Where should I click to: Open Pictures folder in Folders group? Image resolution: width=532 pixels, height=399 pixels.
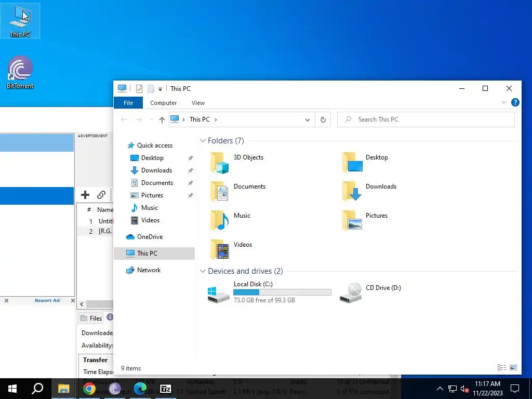pos(365,221)
